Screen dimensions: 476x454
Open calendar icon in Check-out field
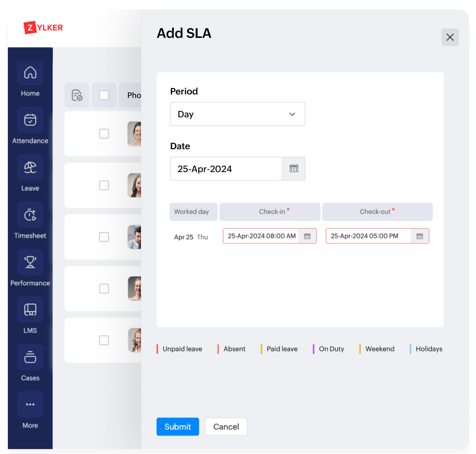pyautogui.click(x=420, y=236)
